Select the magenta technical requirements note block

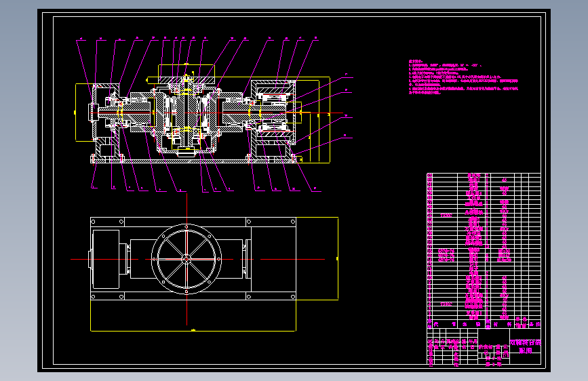463,77
